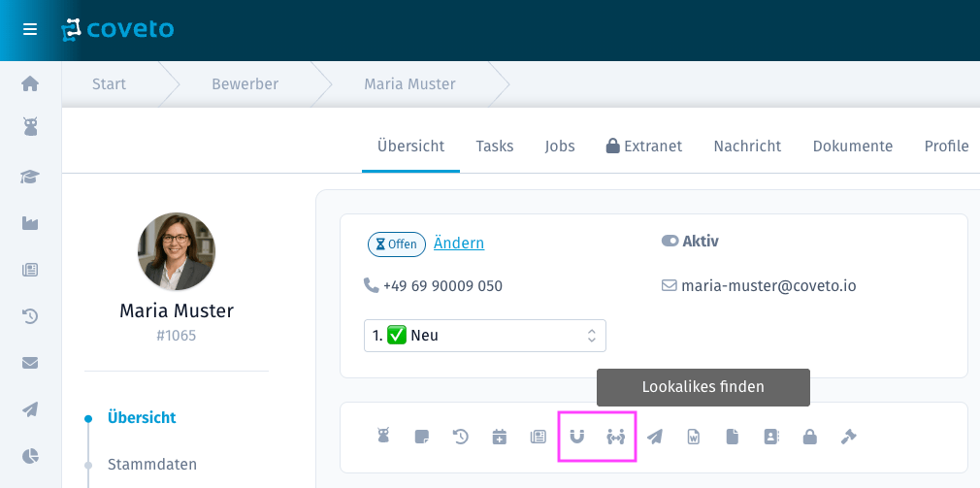Open the robot assistant in the left sidebar
Screen dimensions: 980x488
click(x=30, y=127)
